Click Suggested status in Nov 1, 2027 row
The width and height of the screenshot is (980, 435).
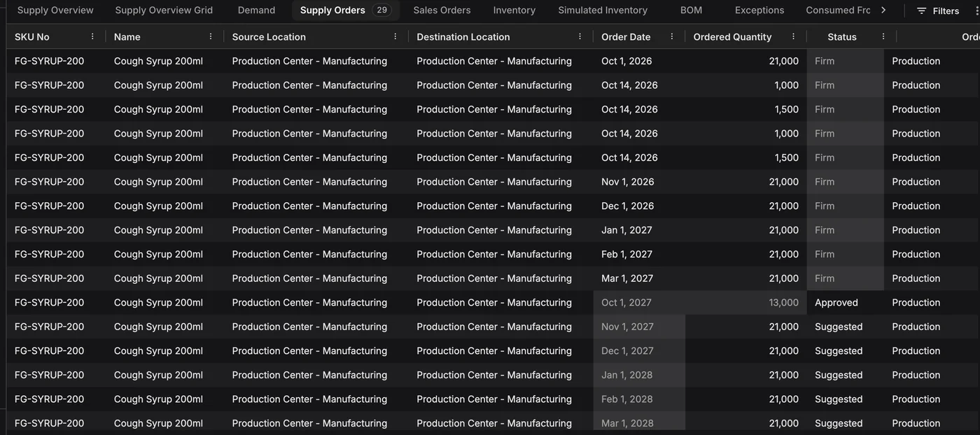[x=845, y=327]
